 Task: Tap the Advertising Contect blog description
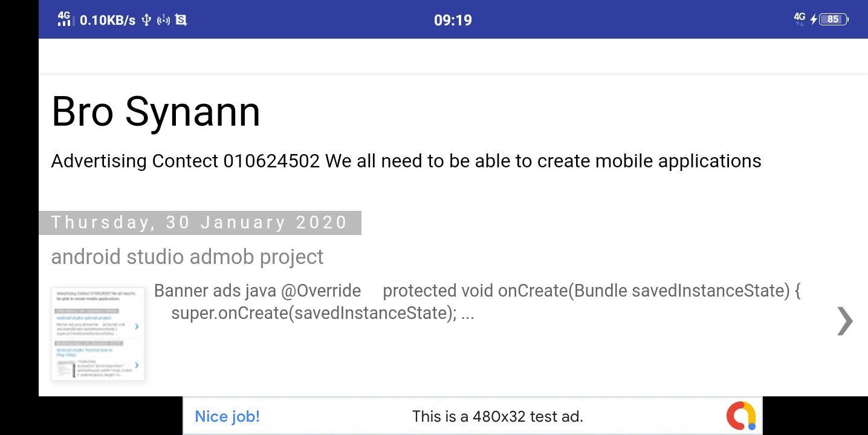[406, 161]
